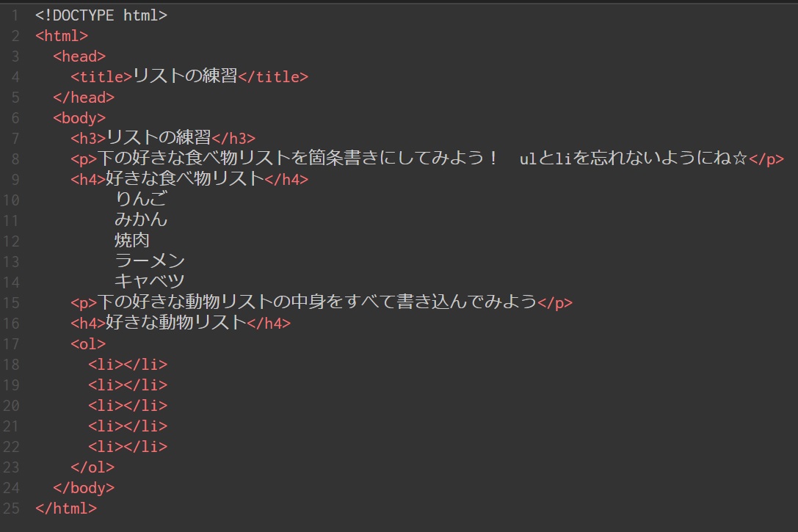The height and width of the screenshot is (532, 798).
Task: Click the 焼肉 text
Action: coord(132,240)
